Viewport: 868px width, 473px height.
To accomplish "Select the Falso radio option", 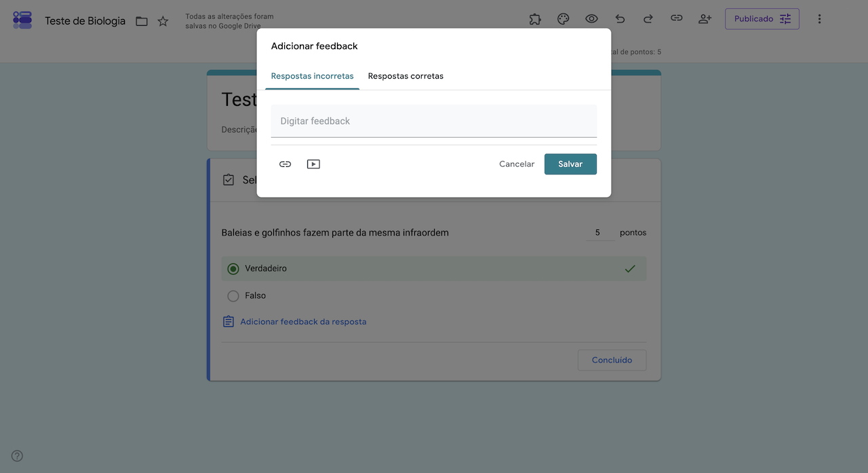I will coord(233,296).
